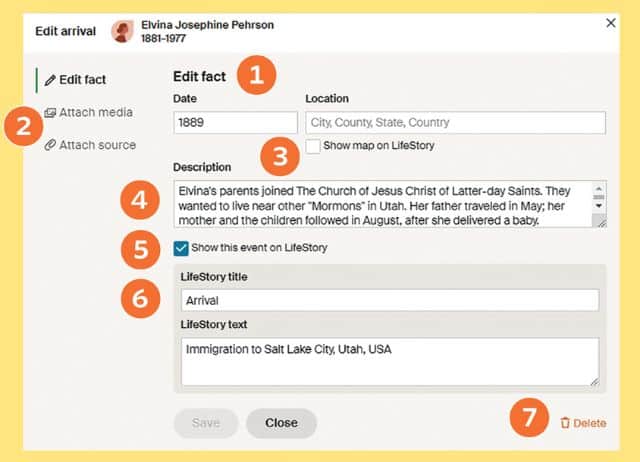Click the pencil icon beside Edit fact
This screenshot has height=462, width=640.
[x=50, y=80]
